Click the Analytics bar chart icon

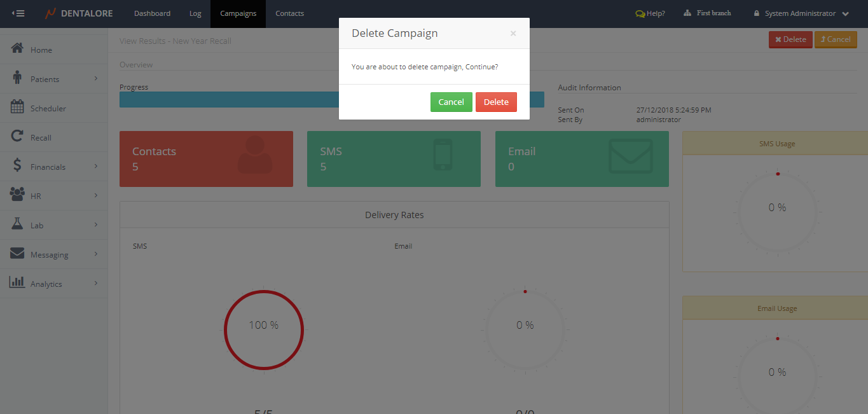tap(18, 283)
